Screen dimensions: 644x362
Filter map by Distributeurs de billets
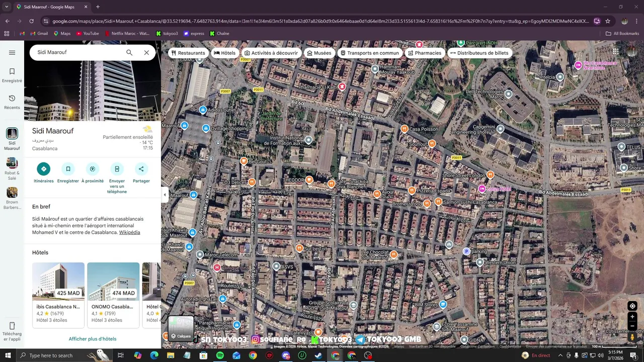pos(479,53)
